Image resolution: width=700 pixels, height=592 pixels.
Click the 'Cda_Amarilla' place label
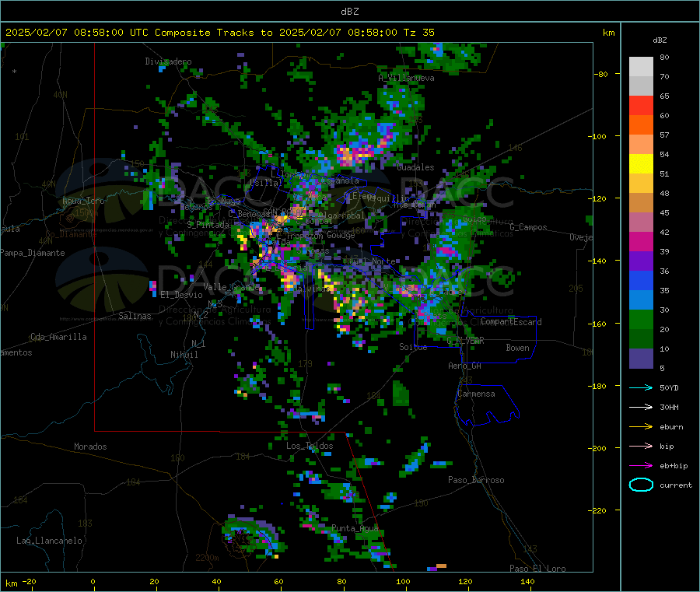pos(58,337)
